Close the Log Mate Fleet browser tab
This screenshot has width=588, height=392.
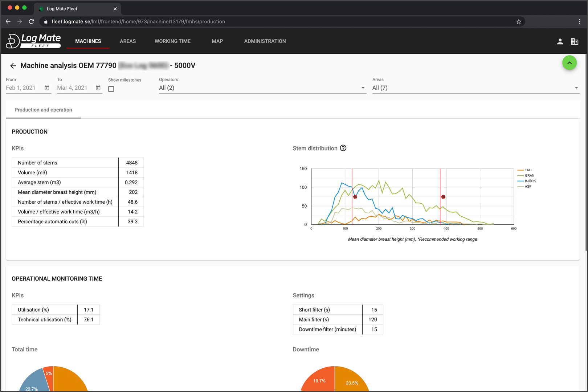115,9
